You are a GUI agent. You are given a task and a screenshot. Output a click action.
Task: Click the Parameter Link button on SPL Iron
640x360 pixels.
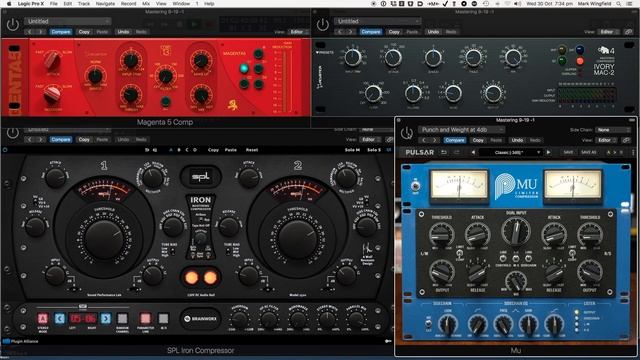pyautogui.click(x=145, y=318)
